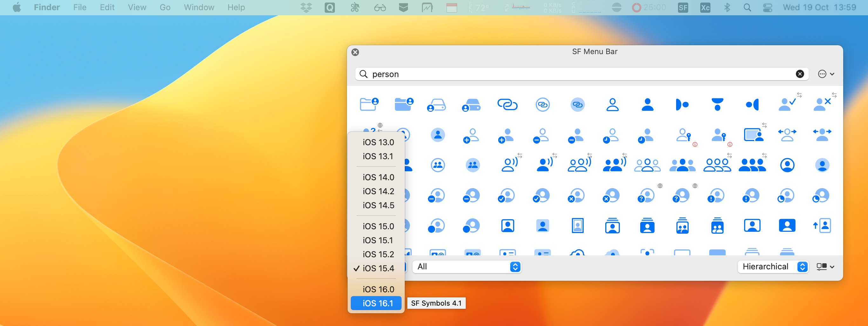Open Dropbox from the menu bar
This screenshot has width=868, height=326.
(x=306, y=7)
